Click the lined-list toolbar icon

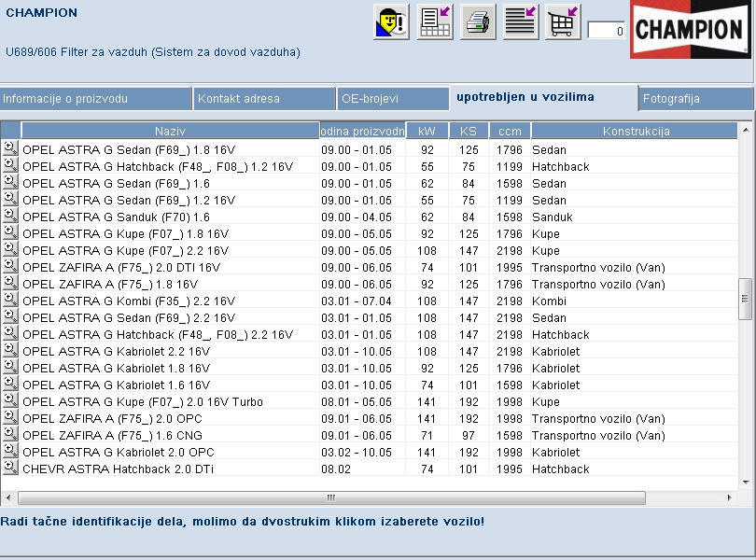click(521, 21)
